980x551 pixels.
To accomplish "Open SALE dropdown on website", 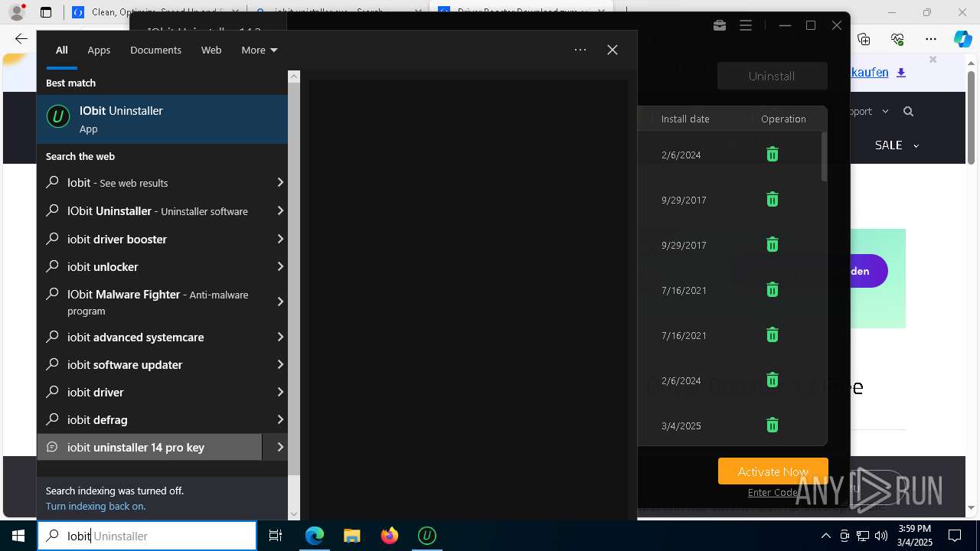I will click(897, 145).
